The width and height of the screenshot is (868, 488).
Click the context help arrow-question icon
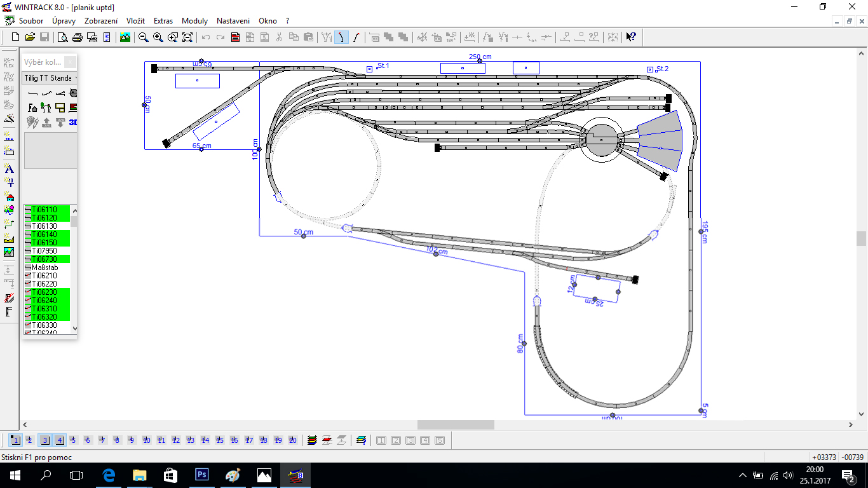630,37
